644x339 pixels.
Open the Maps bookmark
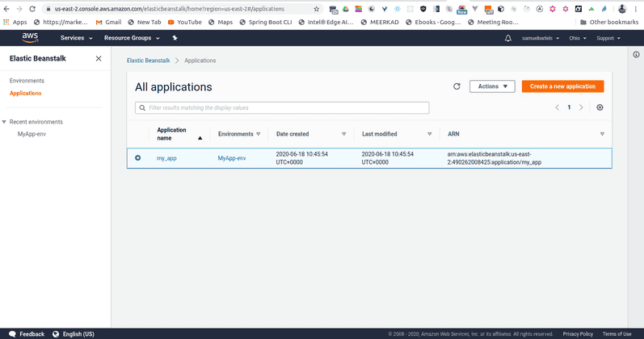point(220,22)
